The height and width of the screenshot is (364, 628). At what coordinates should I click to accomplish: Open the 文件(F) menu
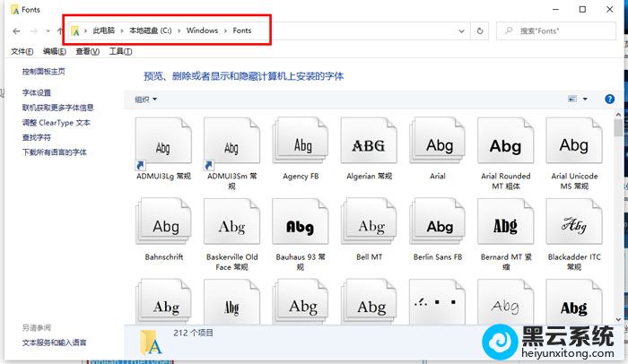(22, 51)
